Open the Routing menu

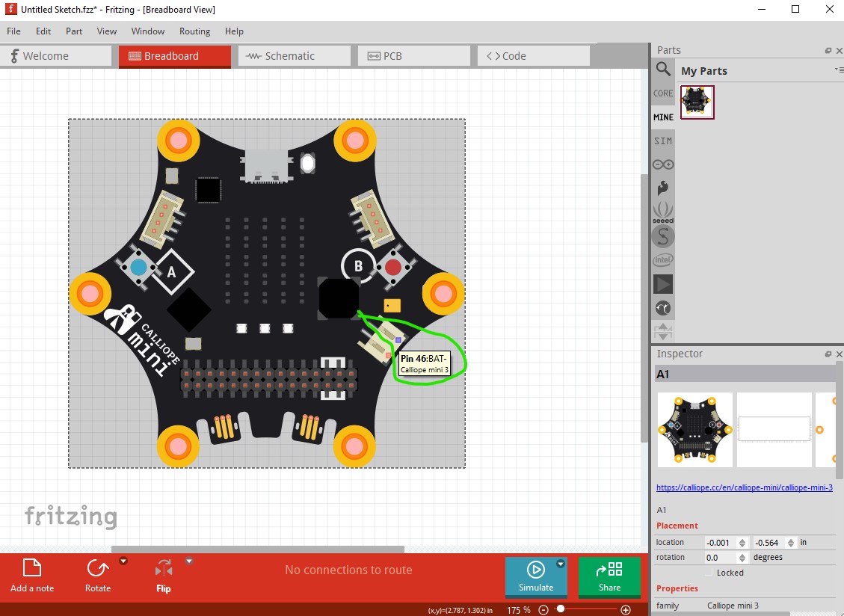click(x=194, y=31)
